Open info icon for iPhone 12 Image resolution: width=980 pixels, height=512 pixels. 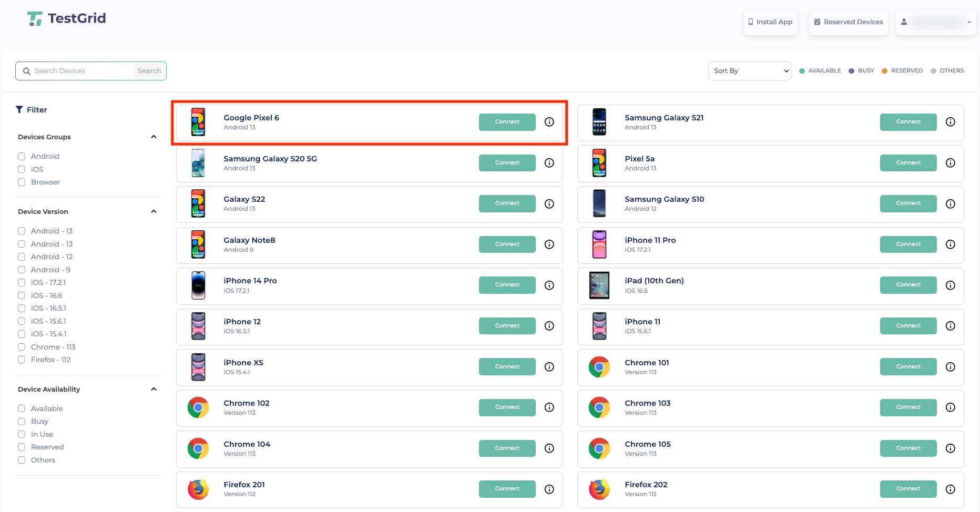click(x=549, y=326)
